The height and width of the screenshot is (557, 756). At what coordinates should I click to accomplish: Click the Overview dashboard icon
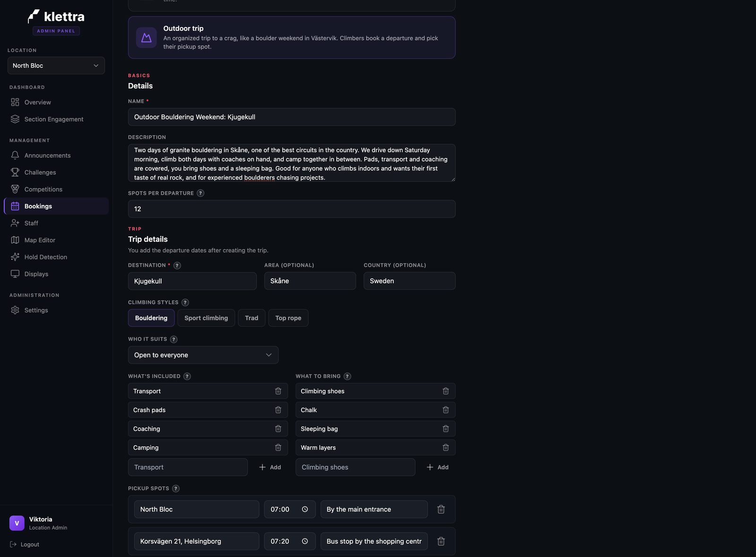pyautogui.click(x=15, y=102)
